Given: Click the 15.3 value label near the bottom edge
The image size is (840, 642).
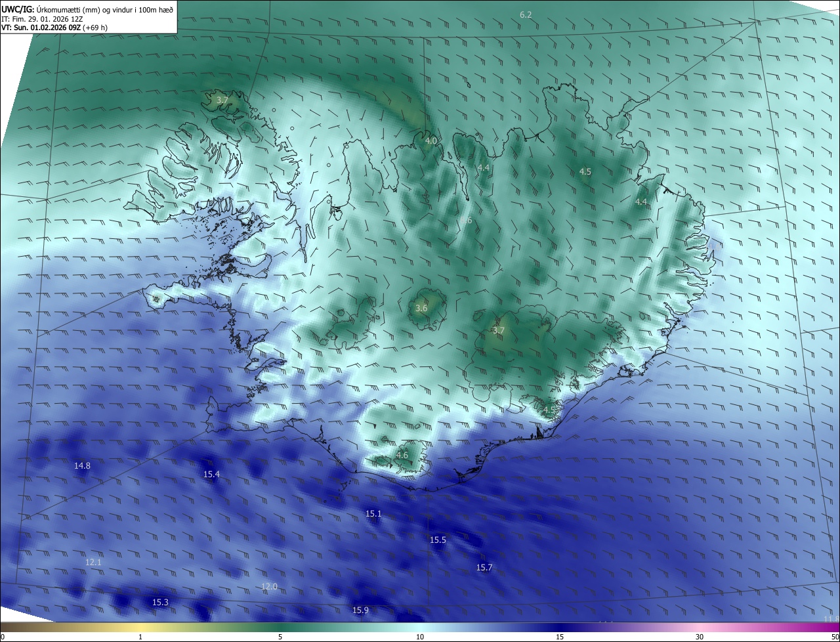Looking at the screenshot, I should (160, 602).
